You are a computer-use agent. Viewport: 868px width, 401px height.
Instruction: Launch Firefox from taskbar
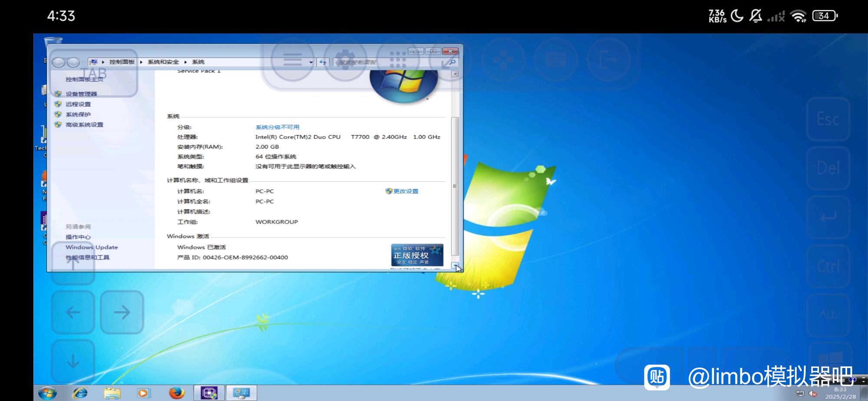pyautogui.click(x=176, y=393)
